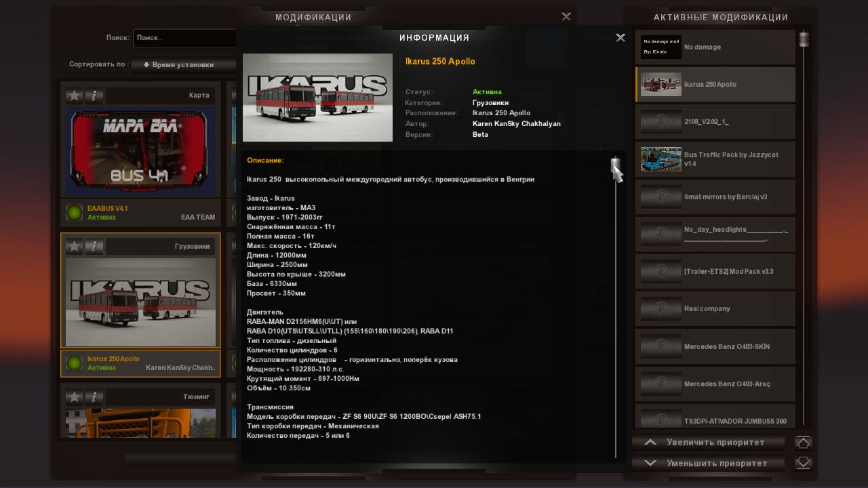Toggle green active indicator for EAABUS V4.1
This screenshot has width=868, height=488.
click(x=74, y=213)
